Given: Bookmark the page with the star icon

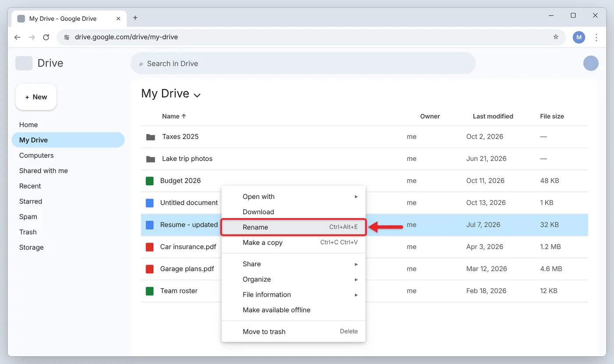Looking at the screenshot, I should tap(556, 37).
